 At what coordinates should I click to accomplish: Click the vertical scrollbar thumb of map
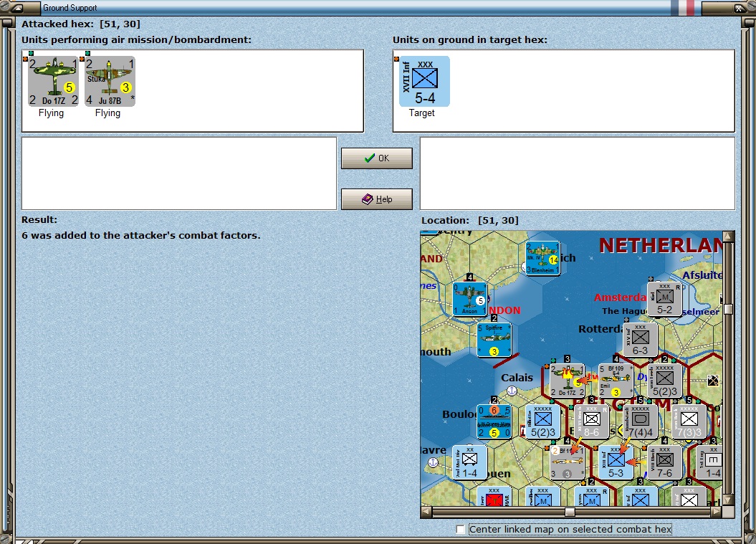729,310
